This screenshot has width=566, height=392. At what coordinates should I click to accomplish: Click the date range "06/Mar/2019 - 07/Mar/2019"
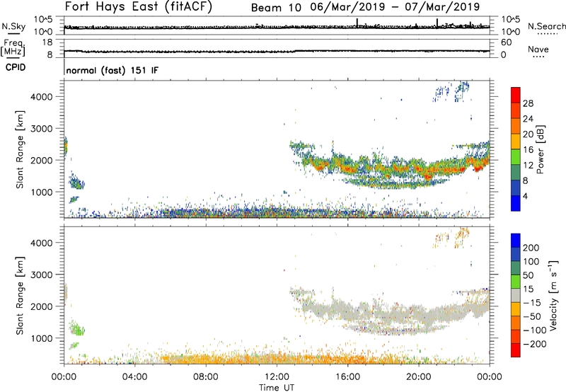coord(395,7)
